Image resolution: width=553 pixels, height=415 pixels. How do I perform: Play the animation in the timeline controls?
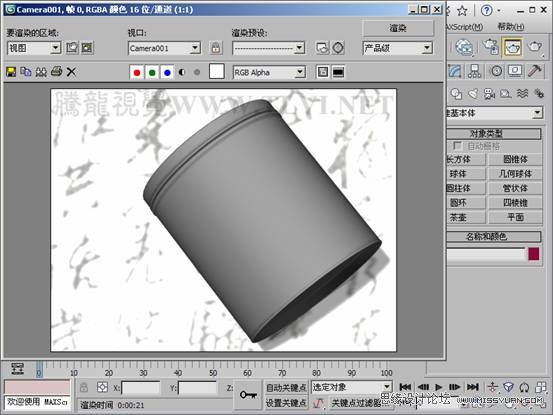[438, 387]
